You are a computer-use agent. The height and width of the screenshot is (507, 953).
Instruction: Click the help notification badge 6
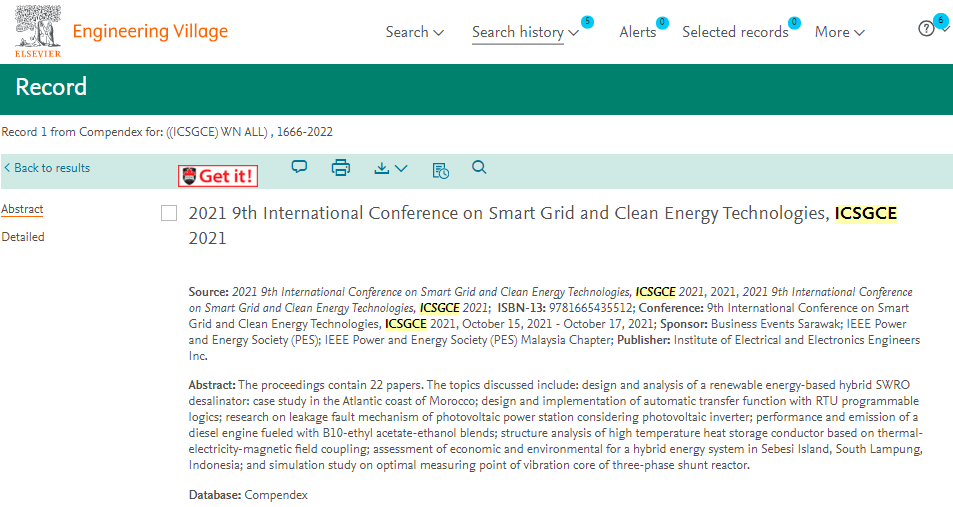tap(941, 20)
